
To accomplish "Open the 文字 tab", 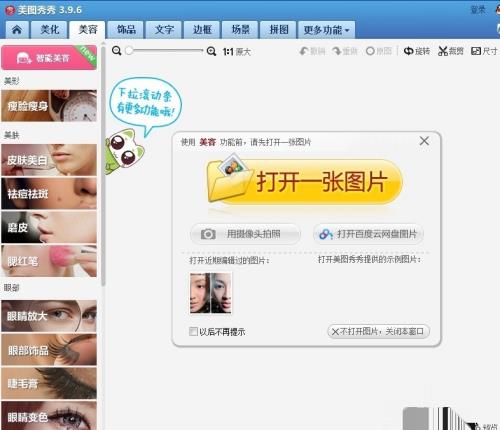I will (x=164, y=30).
